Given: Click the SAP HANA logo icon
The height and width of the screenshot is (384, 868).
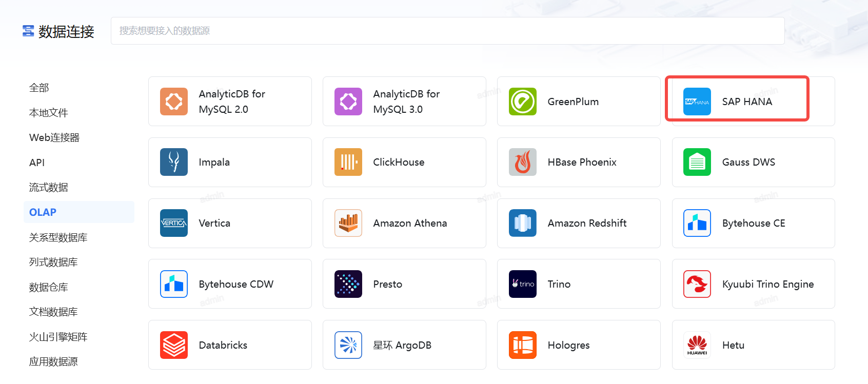Looking at the screenshot, I should click(x=697, y=102).
